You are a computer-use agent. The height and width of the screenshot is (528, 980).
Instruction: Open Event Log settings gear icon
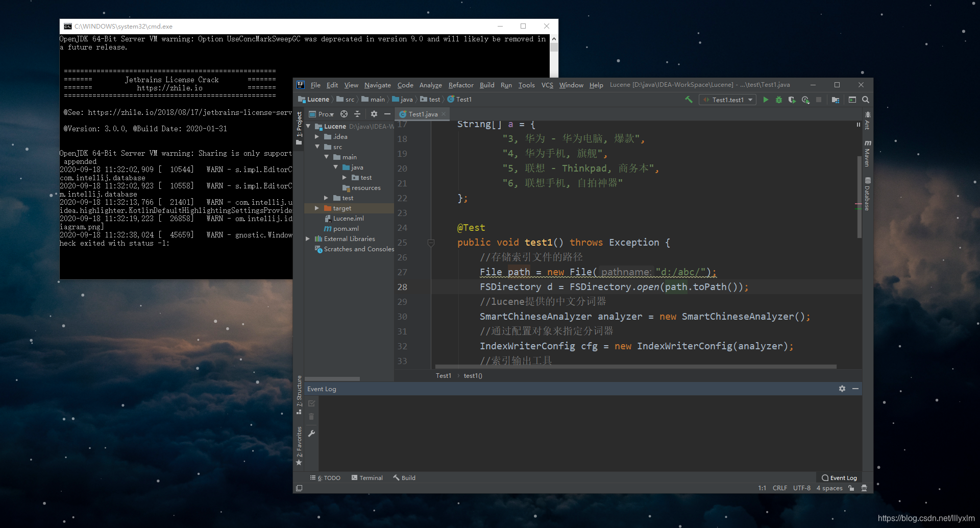click(x=842, y=389)
